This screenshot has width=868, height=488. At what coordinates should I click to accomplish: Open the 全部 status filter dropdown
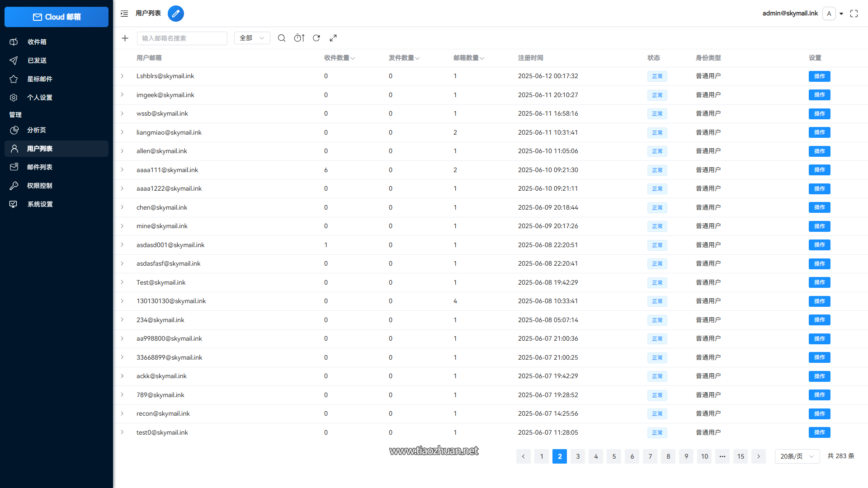coord(252,38)
